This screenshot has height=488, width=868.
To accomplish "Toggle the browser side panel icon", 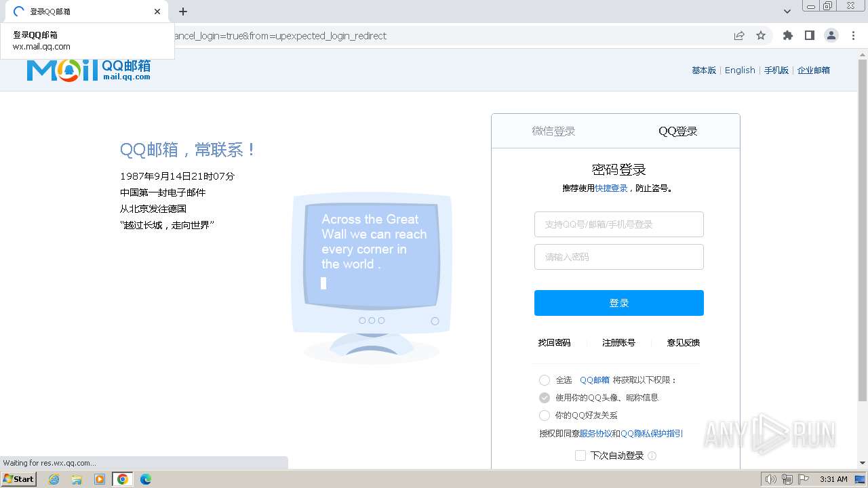I will [x=810, y=36].
